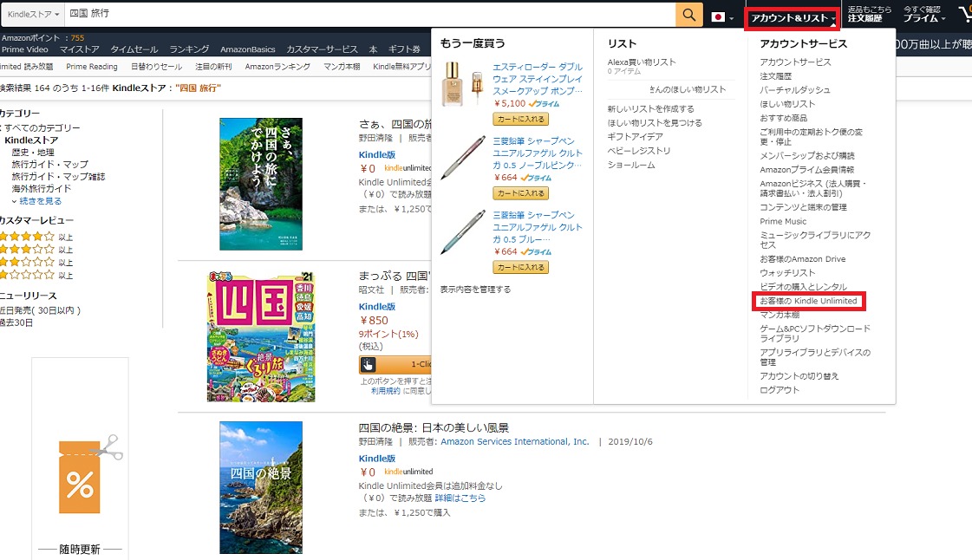
Task: Select the 日替わりセール sub-navigation tab
Action: click(x=156, y=66)
